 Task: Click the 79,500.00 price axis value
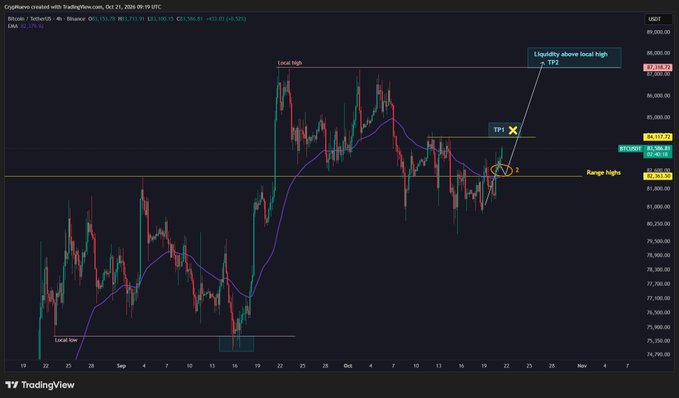[x=658, y=241]
